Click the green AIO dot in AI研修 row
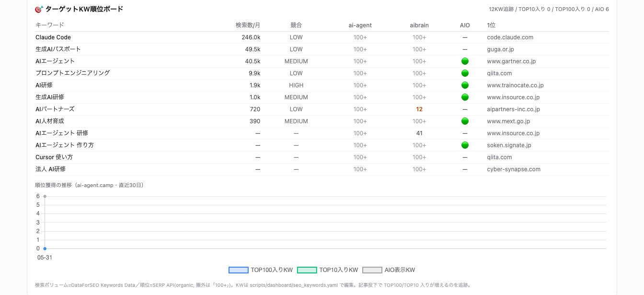644x295 pixels. 465,85
